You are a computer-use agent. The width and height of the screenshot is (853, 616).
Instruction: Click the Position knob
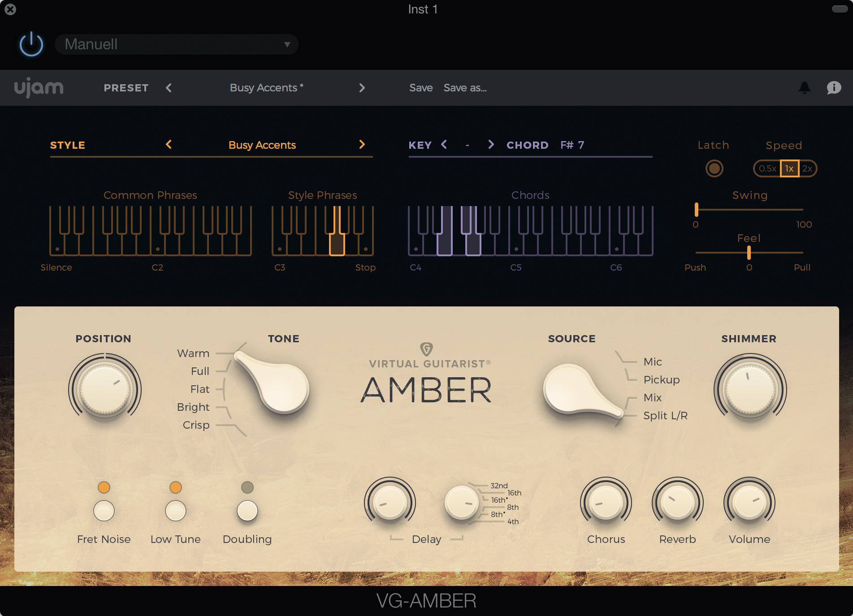pos(105,389)
